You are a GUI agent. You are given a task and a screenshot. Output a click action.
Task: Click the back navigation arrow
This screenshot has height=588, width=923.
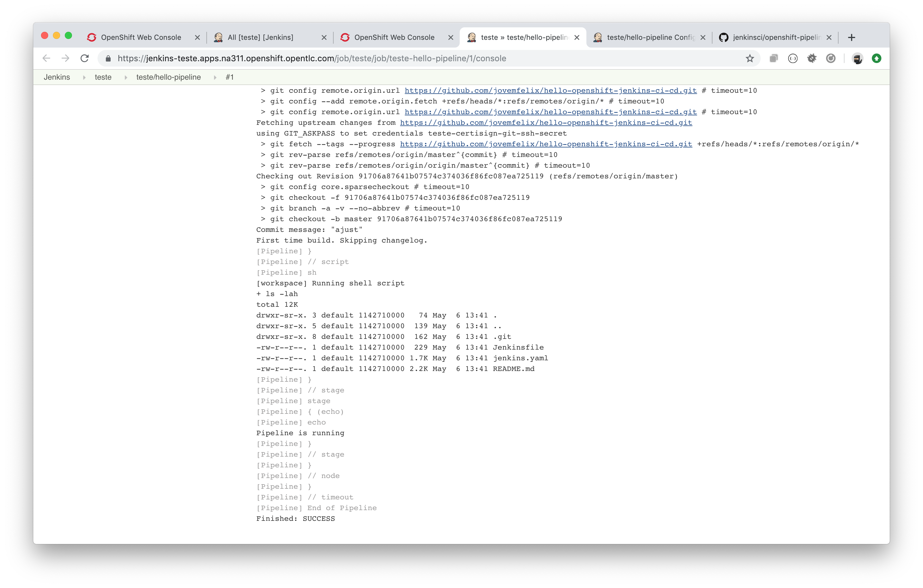[x=46, y=58]
